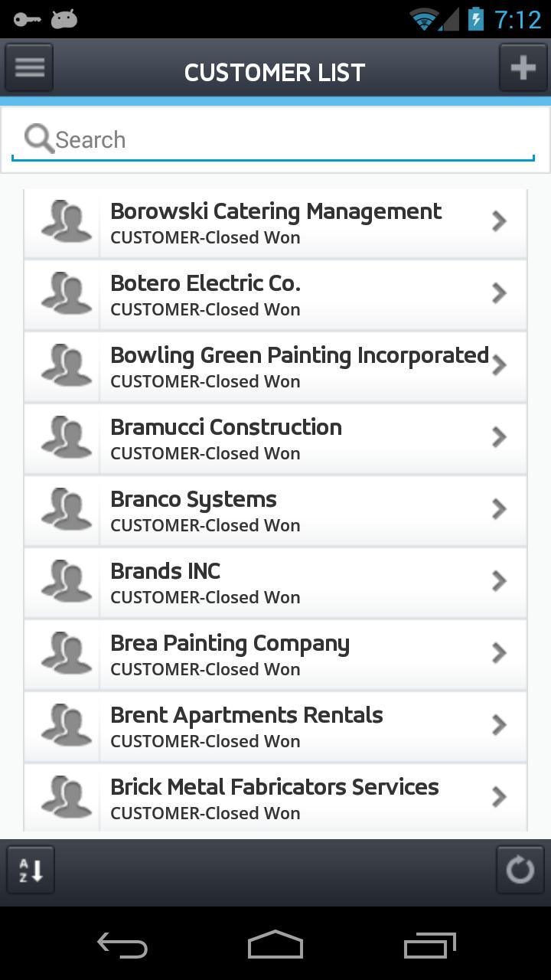Screen dimensions: 551x980
Task: Expand Bramucci Construction arrow
Action: (499, 437)
